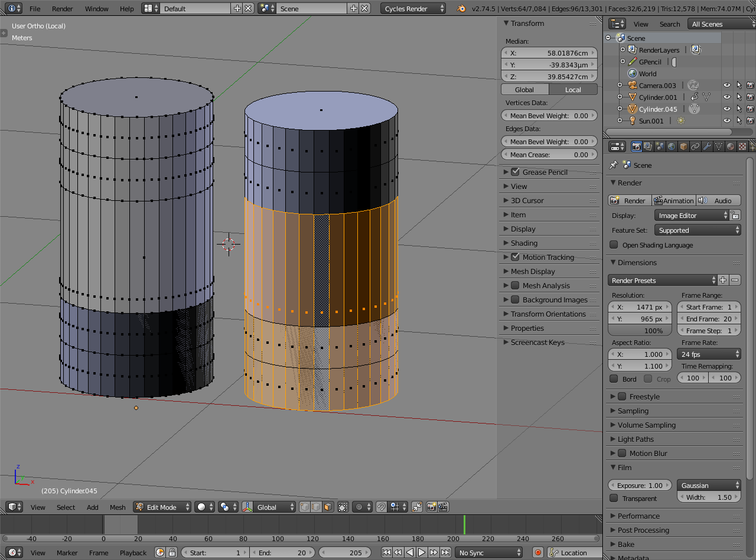Adjust the Exposure slider field
The height and width of the screenshot is (560, 756).
tap(640, 485)
